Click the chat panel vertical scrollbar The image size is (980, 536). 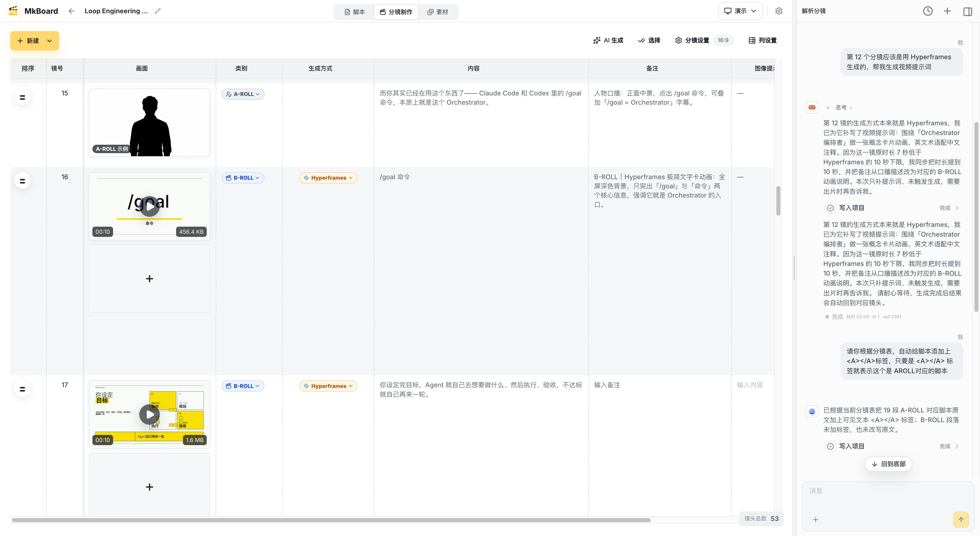tap(977, 217)
